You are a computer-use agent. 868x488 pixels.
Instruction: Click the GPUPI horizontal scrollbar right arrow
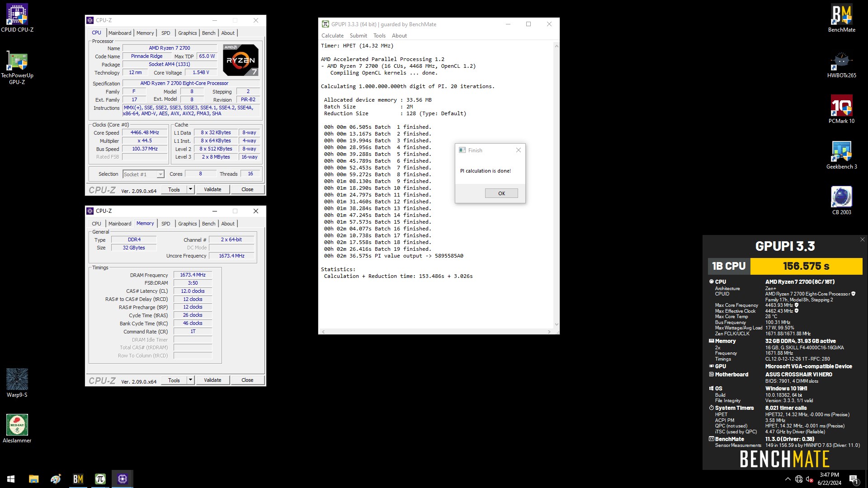point(549,332)
